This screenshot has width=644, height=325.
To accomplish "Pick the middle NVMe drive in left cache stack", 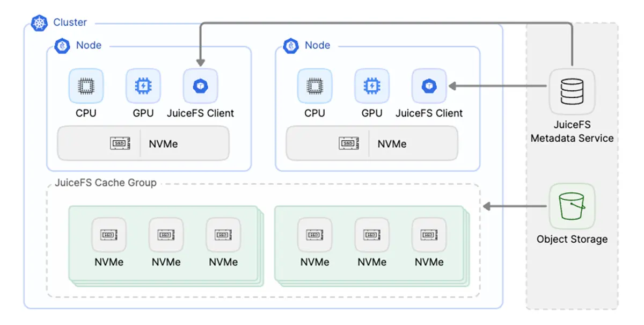I will [x=166, y=235].
